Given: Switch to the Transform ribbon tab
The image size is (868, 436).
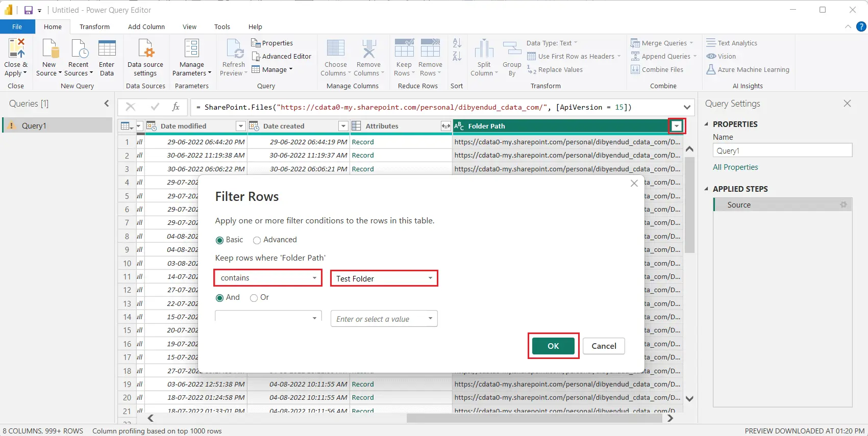Looking at the screenshot, I should 94,27.
